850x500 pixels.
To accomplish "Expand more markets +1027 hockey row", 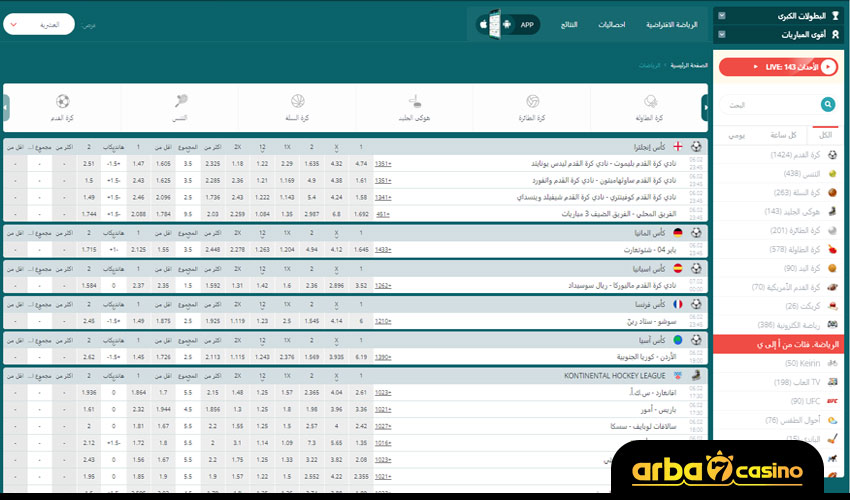I will pyautogui.click(x=383, y=426).
